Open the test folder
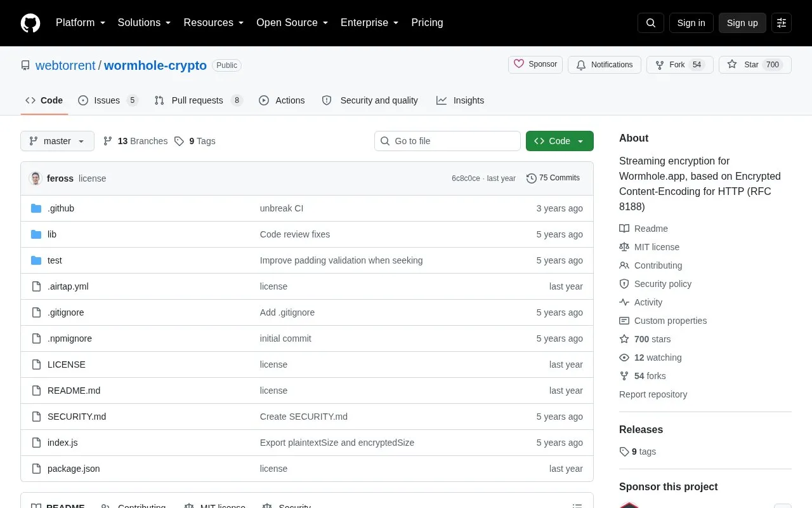The image size is (812, 508). click(x=55, y=260)
